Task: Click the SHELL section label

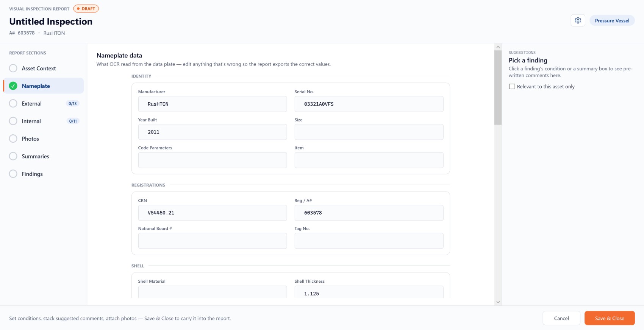Action: point(138,266)
